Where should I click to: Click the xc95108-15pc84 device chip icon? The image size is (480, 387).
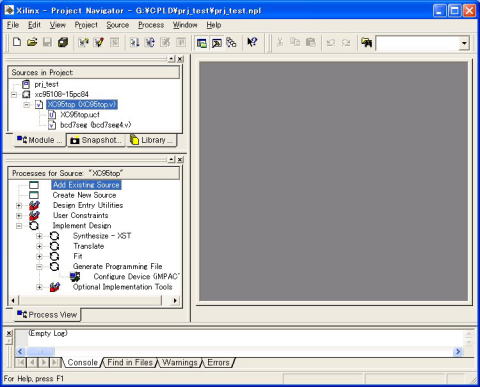(26, 94)
